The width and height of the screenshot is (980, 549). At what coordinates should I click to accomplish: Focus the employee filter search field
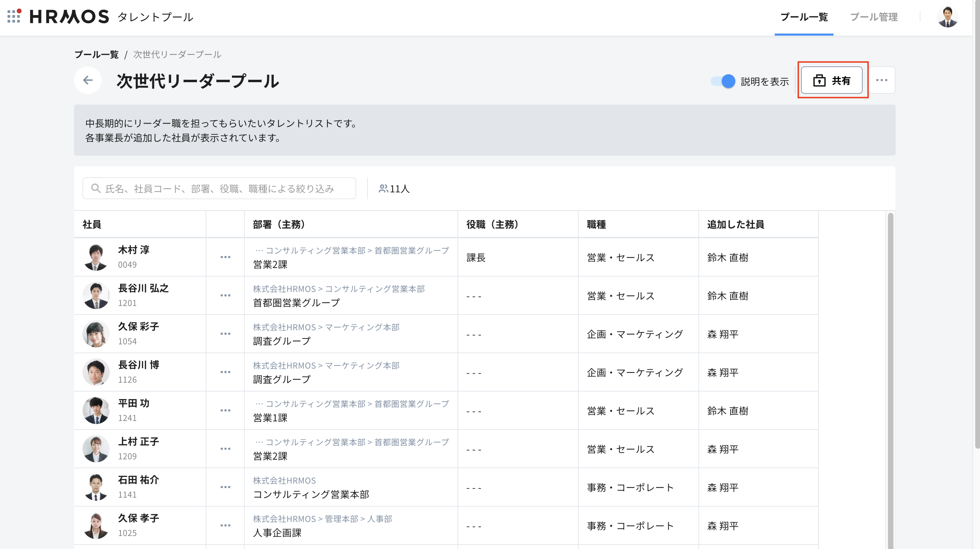pyautogui.click(x=219, y=188)
